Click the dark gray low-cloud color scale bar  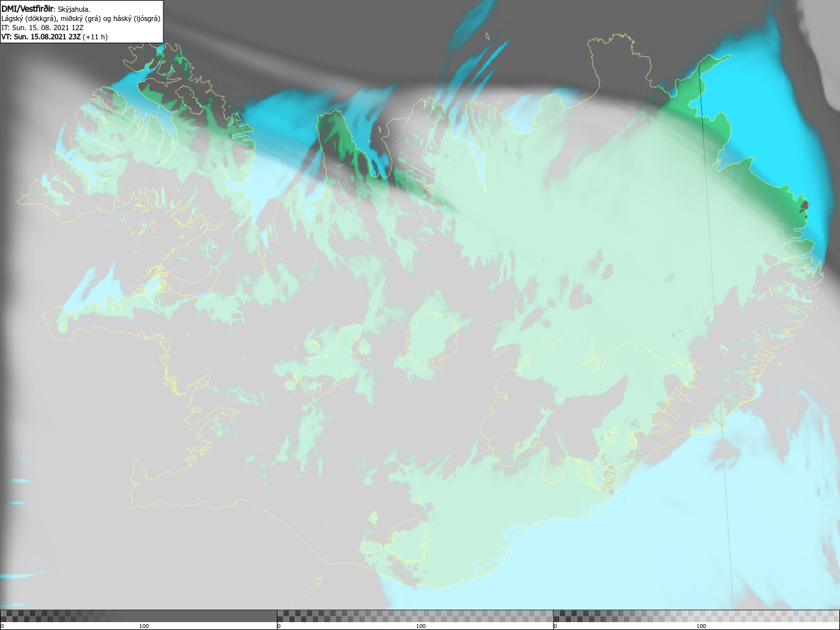pos(138,616)
